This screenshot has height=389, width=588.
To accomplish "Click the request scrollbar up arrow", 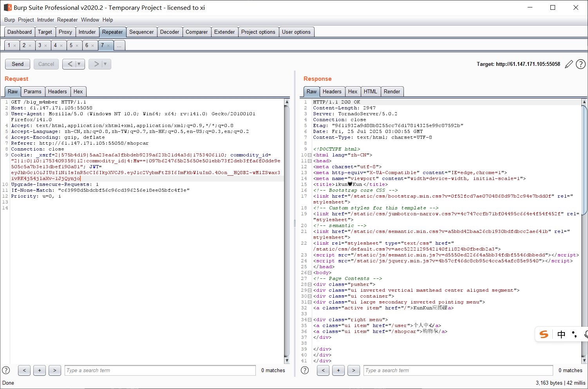I will tap(287, 102).
